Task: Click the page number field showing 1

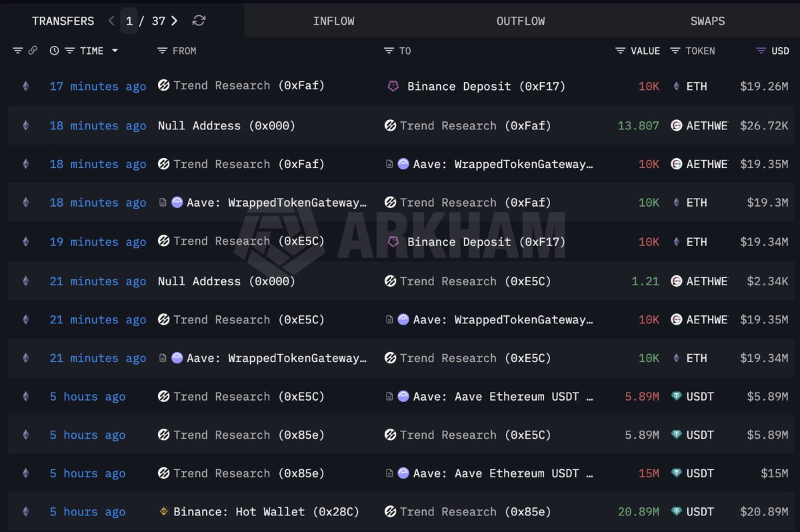Action: tap(129, 21)
